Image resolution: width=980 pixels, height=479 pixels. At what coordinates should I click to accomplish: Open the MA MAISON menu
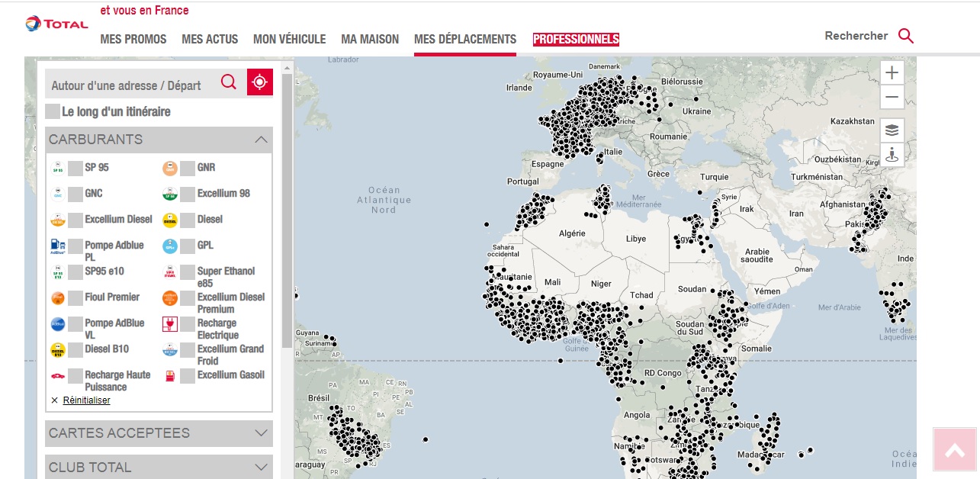click(370, 40)
